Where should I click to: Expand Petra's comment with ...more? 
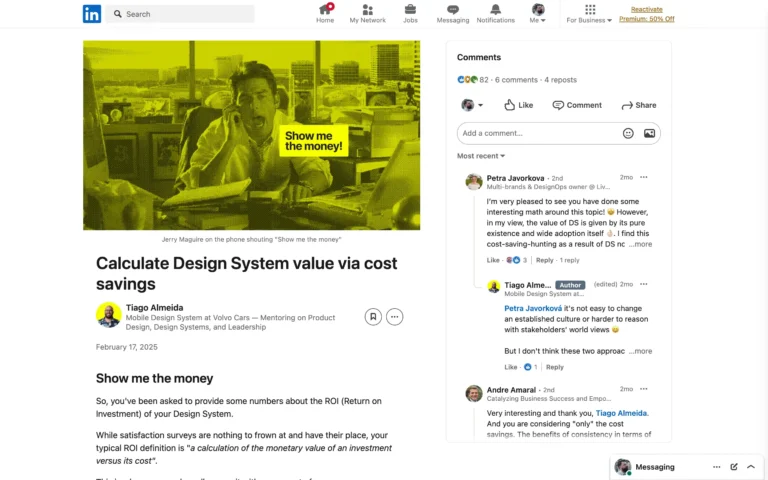pyautogui.click(x=641, y=244)
